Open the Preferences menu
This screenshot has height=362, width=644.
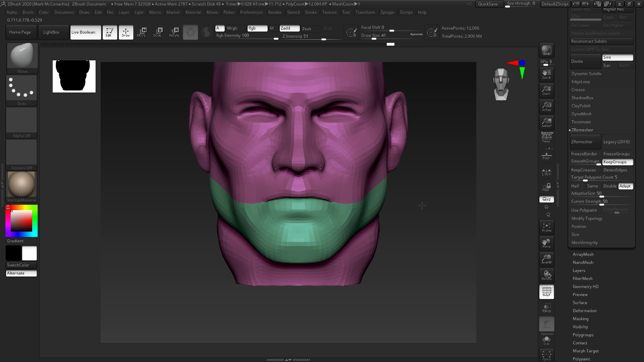[x=252, y=12]
